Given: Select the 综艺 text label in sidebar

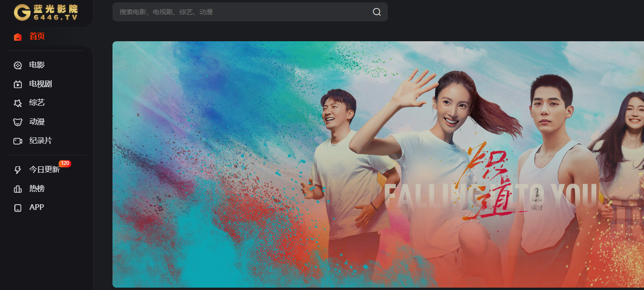Looking at the screenshot, I should click(37, 103).
